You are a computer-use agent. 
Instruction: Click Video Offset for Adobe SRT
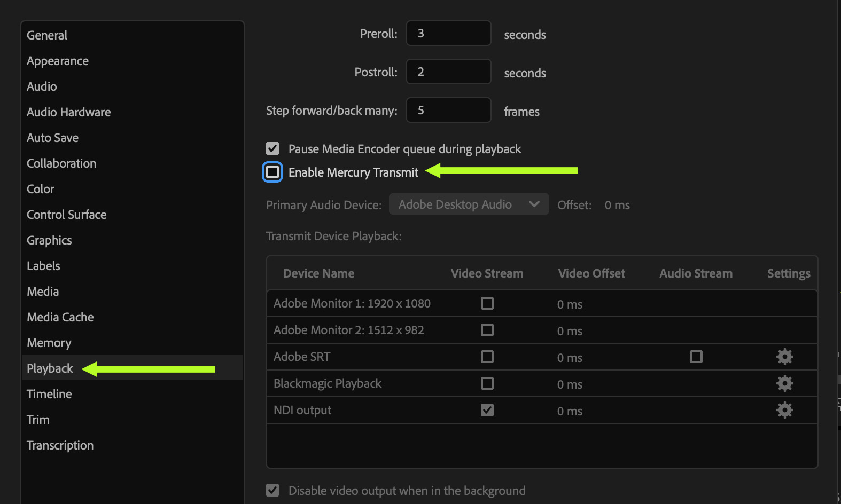click(570, 358)
